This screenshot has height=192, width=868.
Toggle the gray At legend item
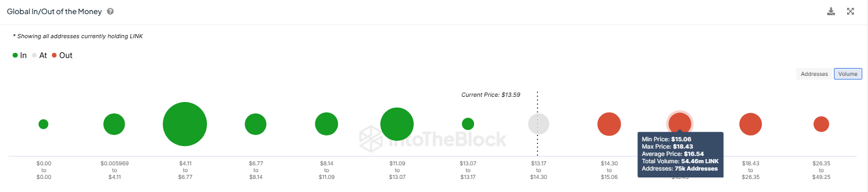point(39,55)
